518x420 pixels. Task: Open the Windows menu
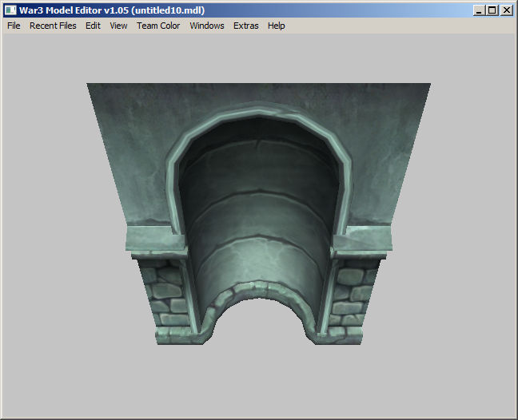(x=207, y=26)
